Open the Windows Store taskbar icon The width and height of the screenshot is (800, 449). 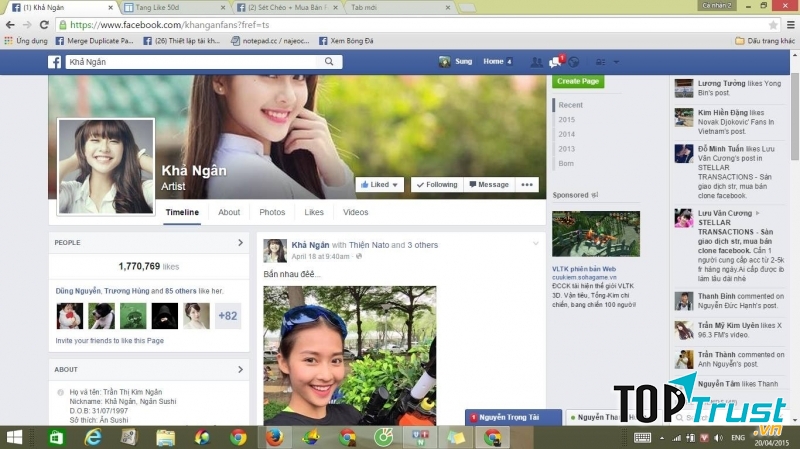click(56, 437)
